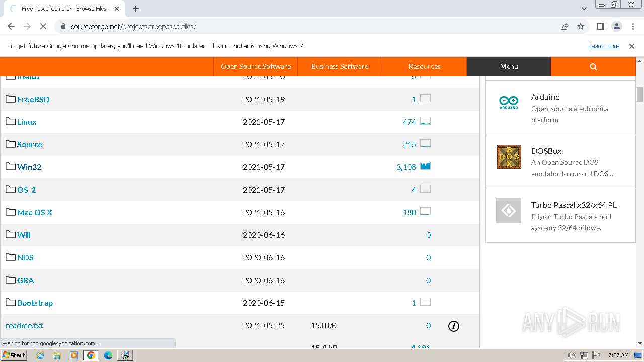Click the Mac OS X folder icon
Image resolution: width=644 pixels, height=362 pixels.
[x=11, y=212]
